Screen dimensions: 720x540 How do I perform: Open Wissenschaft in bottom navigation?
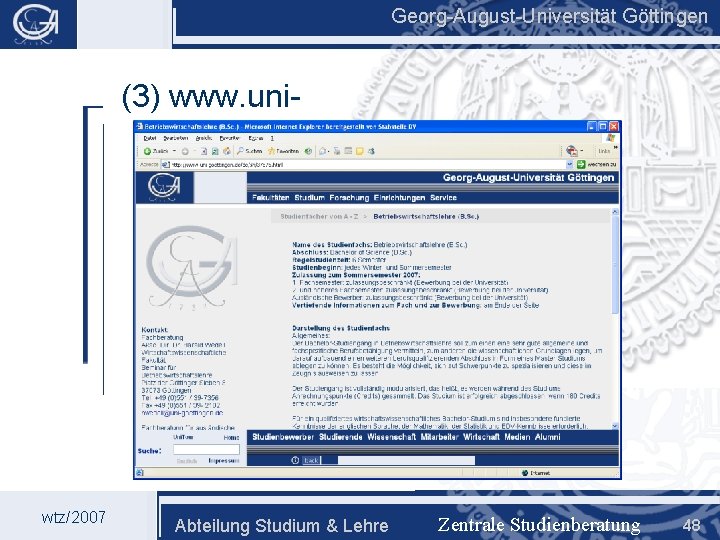(x=391, y=437)
